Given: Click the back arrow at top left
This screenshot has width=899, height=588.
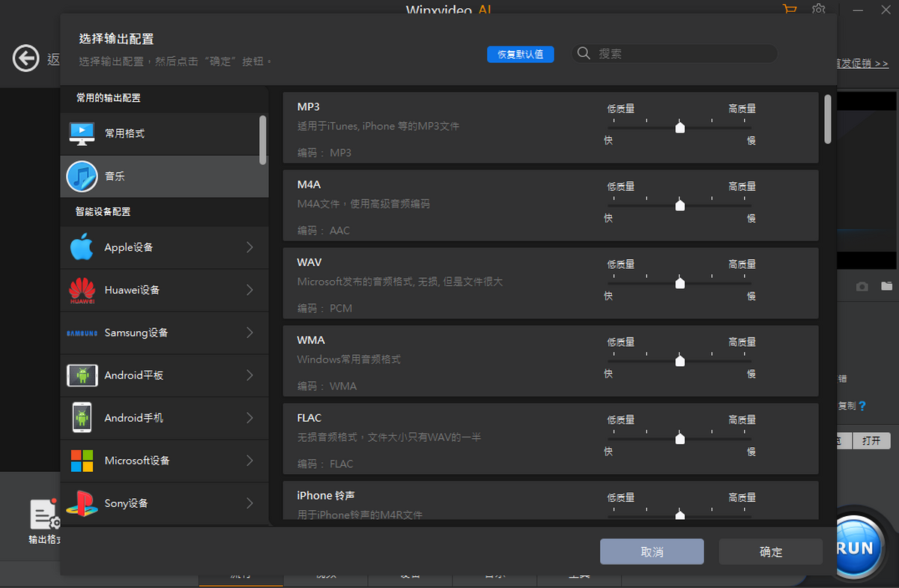Looking at the screenshot, I should tap(25, 58).
